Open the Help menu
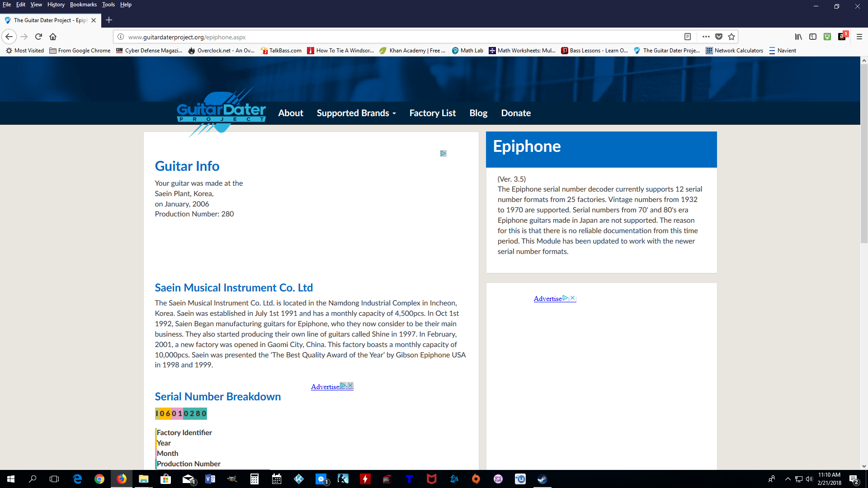868x488 pixels. pos(126,5)
